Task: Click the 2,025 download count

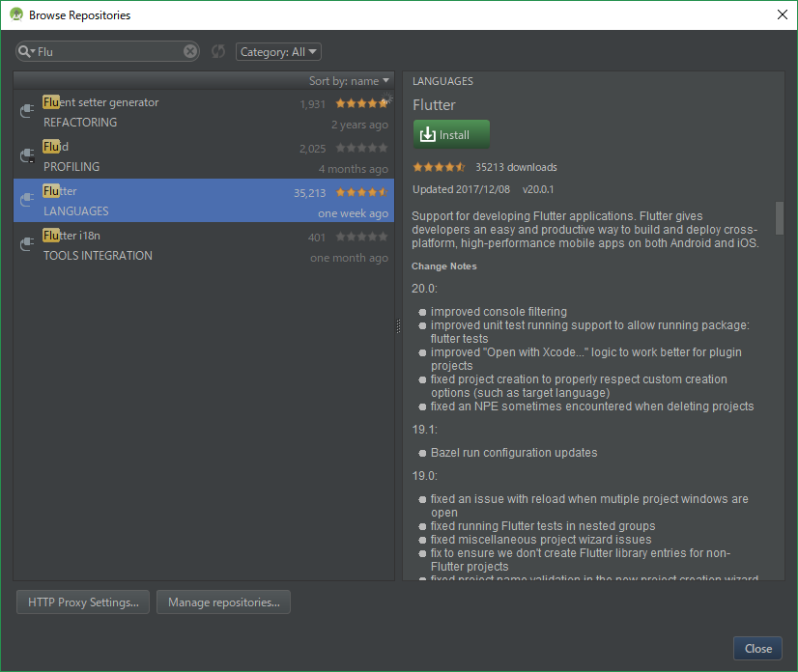Action: (312, 149)
